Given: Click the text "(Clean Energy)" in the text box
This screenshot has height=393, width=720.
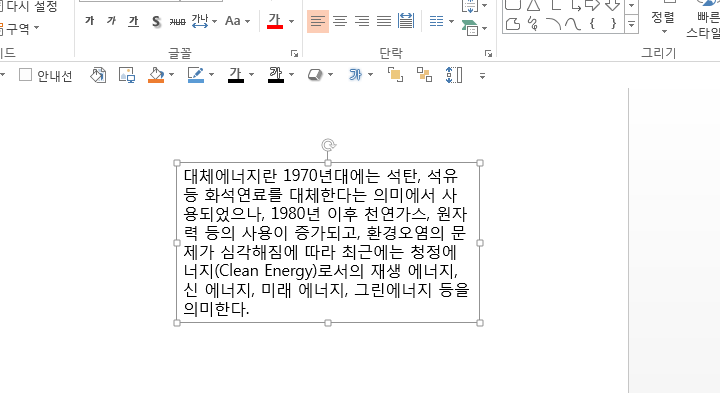Looking at the screenshot, I should 265,271.
